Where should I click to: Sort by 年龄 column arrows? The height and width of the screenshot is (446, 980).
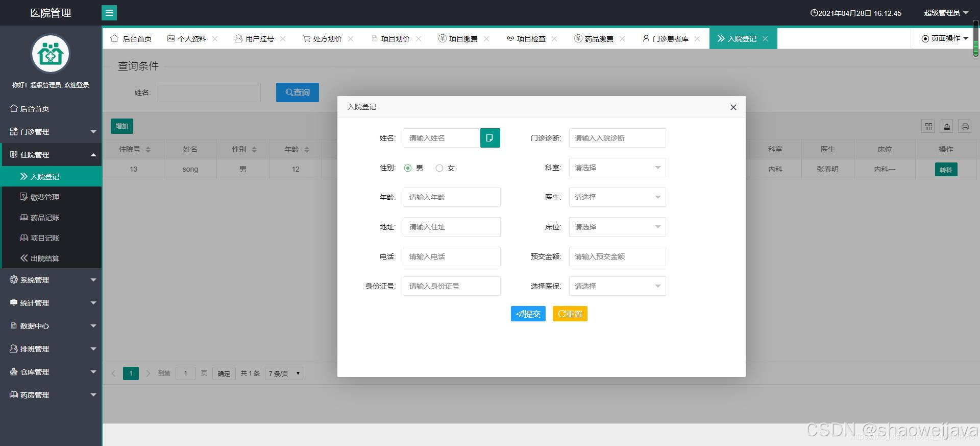tap(307, 150)
